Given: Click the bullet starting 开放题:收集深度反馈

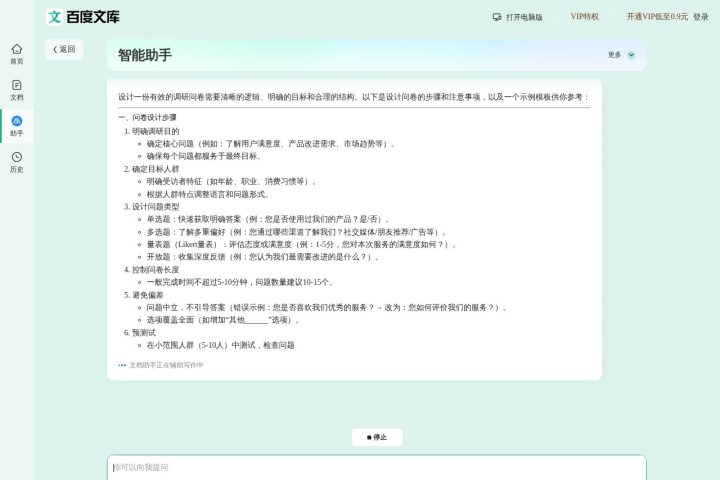Looking at the screenshot, I should [x=263, y=257].
